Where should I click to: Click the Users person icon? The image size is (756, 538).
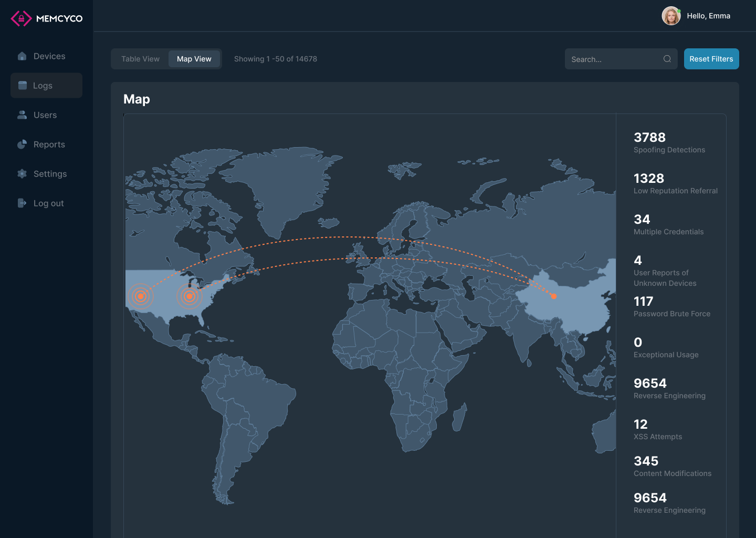(x=22, y=115)
